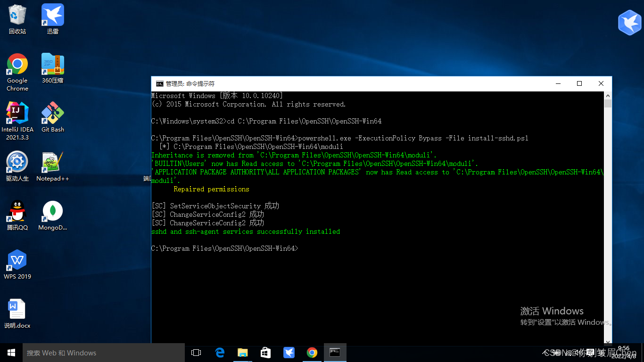Click the Task View taskbar button
The width and height of the screenshot is (644, 362).
[x=196, y=353]
